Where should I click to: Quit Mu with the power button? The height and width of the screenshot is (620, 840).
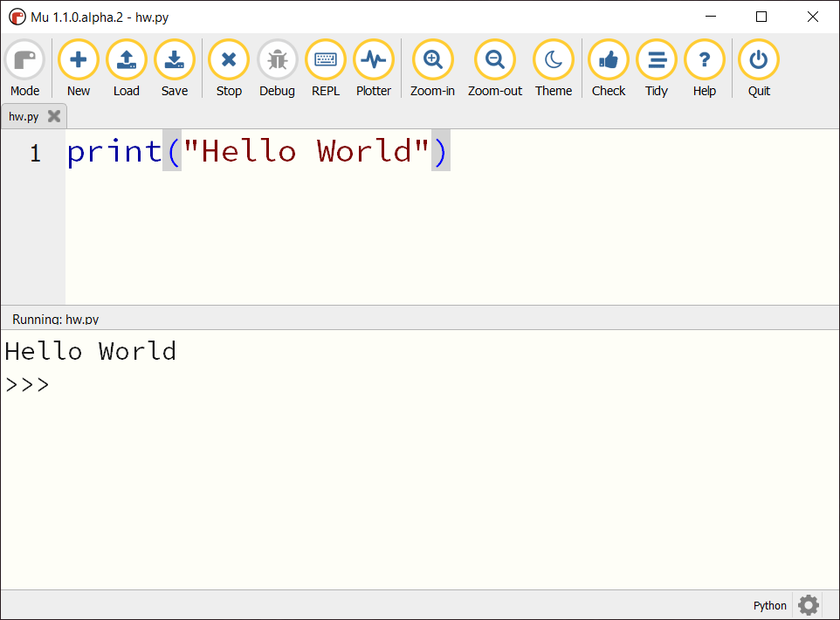tap(759, 68)
